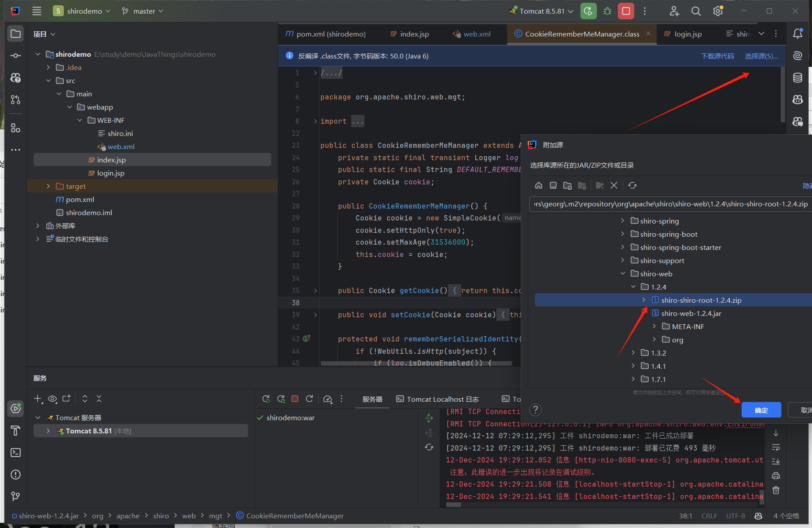The height and width of the screenshot is (528, 812).
Task: Select the 服务器 tab in Services
Action: 372,399
